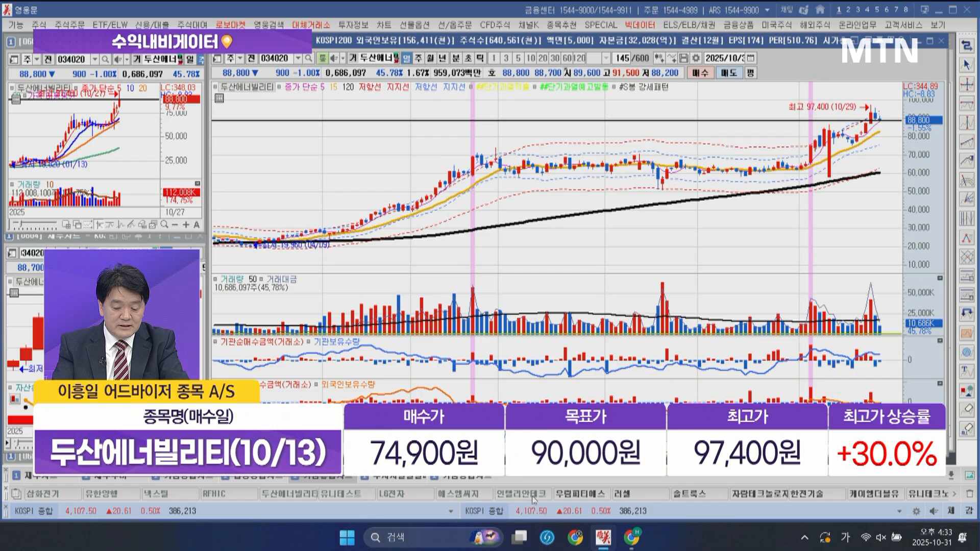The width and height of the screenshot is (980, 551).
Task: Toggle the minute (분) chart period button
Action: (455, 58)
